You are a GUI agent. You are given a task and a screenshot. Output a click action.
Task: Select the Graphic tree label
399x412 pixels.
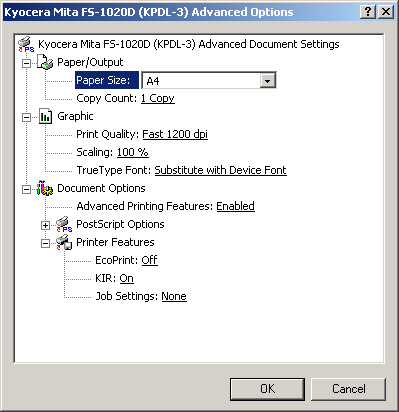point(75,116)
